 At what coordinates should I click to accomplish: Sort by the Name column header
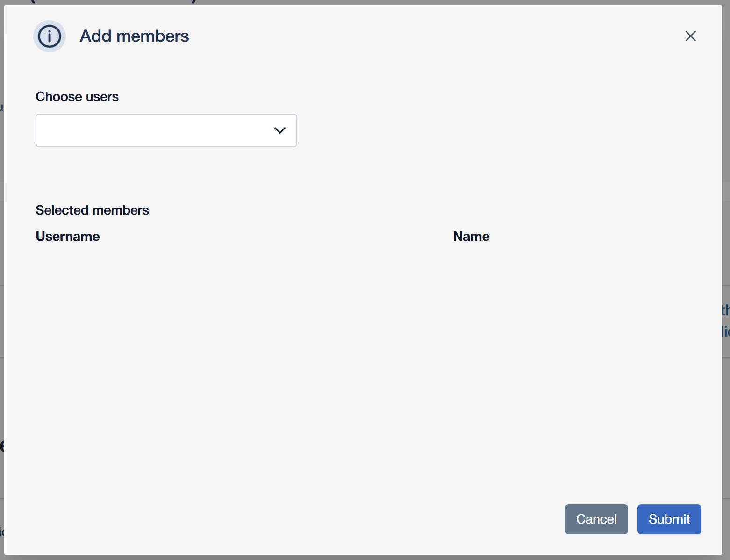pyautogui.click(x=471, y=237)
